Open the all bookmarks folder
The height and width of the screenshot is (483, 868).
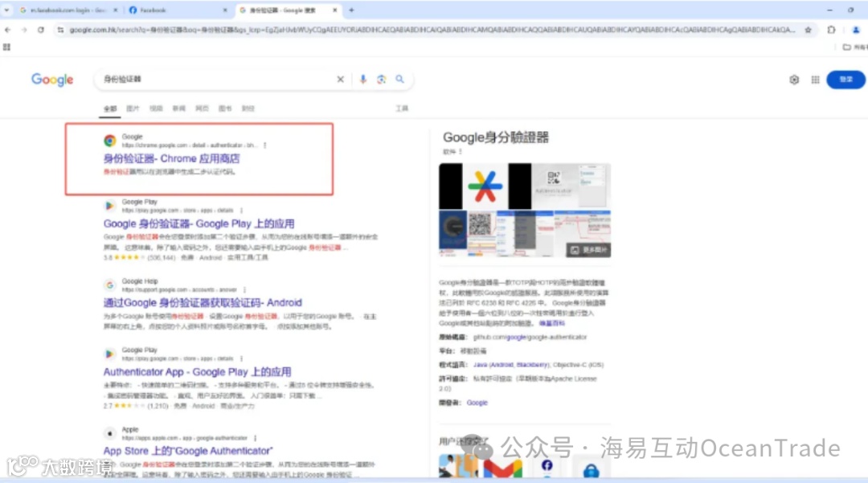click(x=854, y=47)
